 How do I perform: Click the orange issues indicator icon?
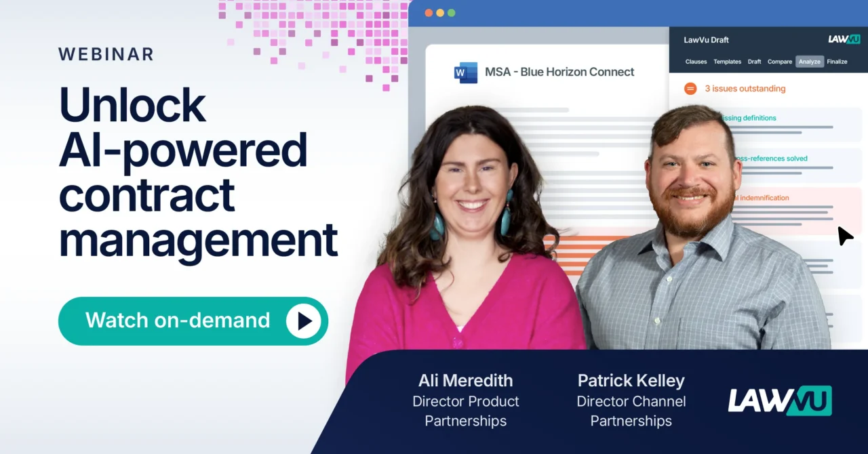click(x=690, y=88)
